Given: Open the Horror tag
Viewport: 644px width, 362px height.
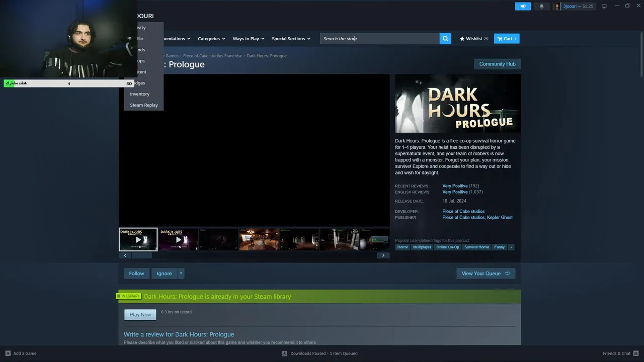Looking at the screenshot, I should point(403,247).
